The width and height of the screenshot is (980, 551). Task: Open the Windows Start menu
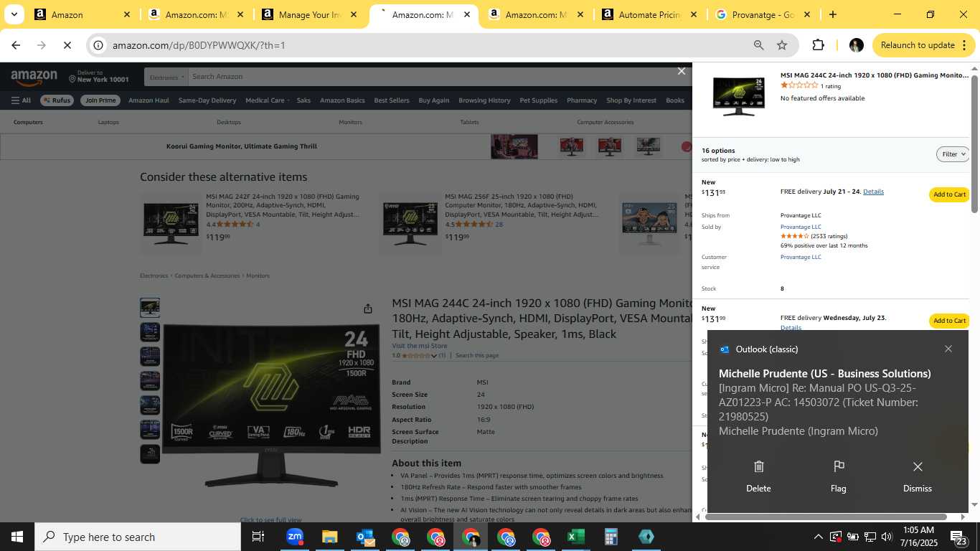click(17, 537)
